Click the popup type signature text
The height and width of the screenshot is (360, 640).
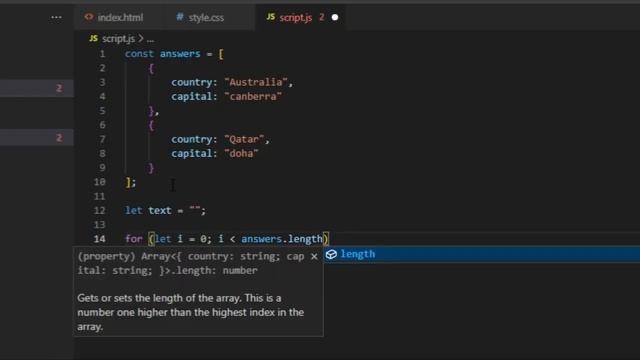click(191, 264)
